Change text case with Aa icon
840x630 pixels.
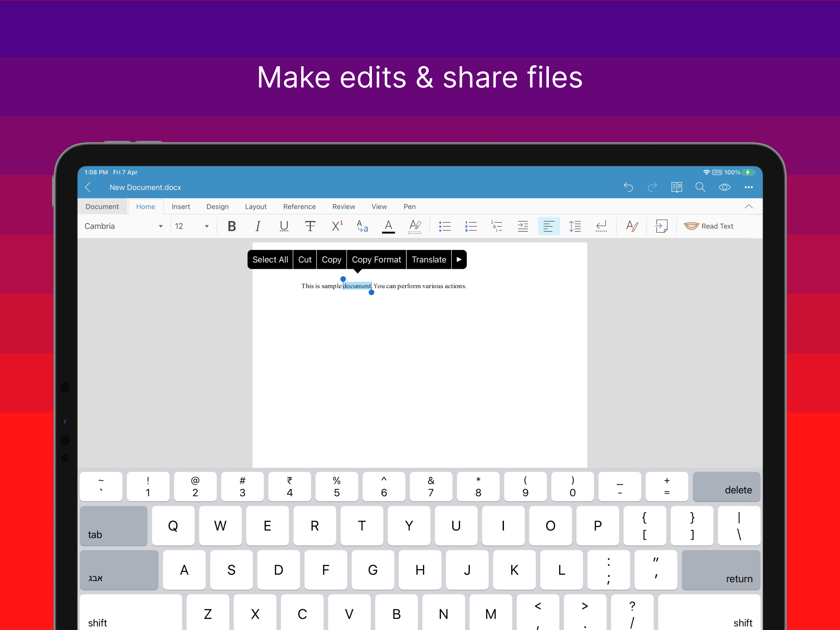tap(362, 226)
